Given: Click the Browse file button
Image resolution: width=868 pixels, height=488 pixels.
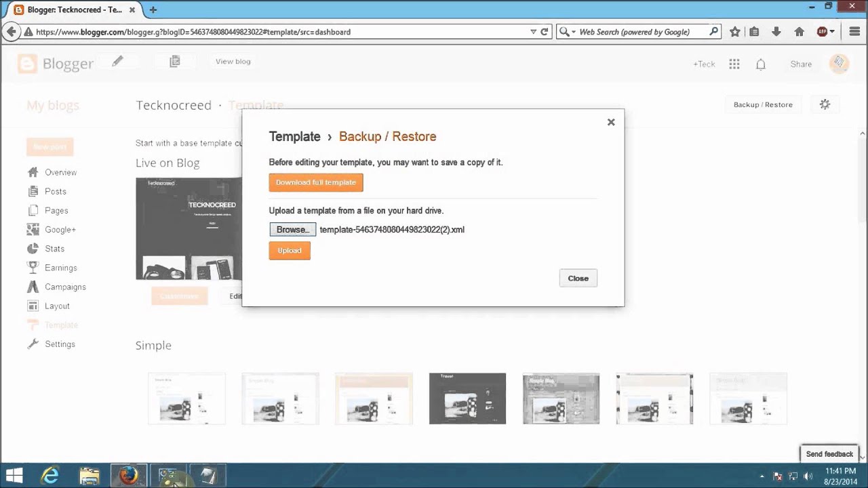Looking at the screenshot, I should point(292,230).
